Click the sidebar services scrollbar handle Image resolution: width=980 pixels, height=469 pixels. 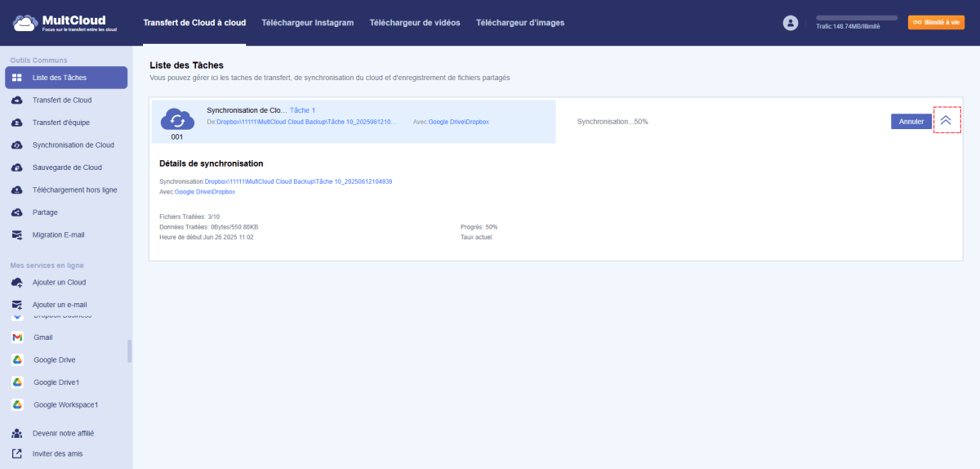pyautogui.click(x=129, y=351)
